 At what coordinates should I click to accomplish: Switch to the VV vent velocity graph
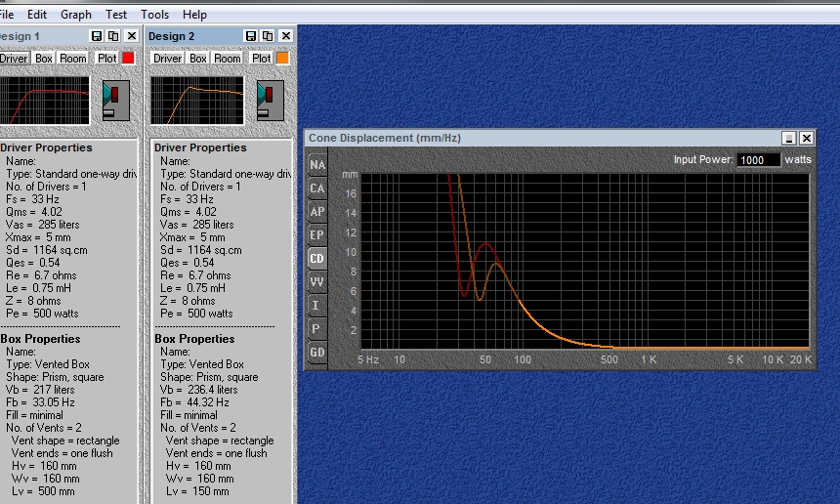coord(317,281)
